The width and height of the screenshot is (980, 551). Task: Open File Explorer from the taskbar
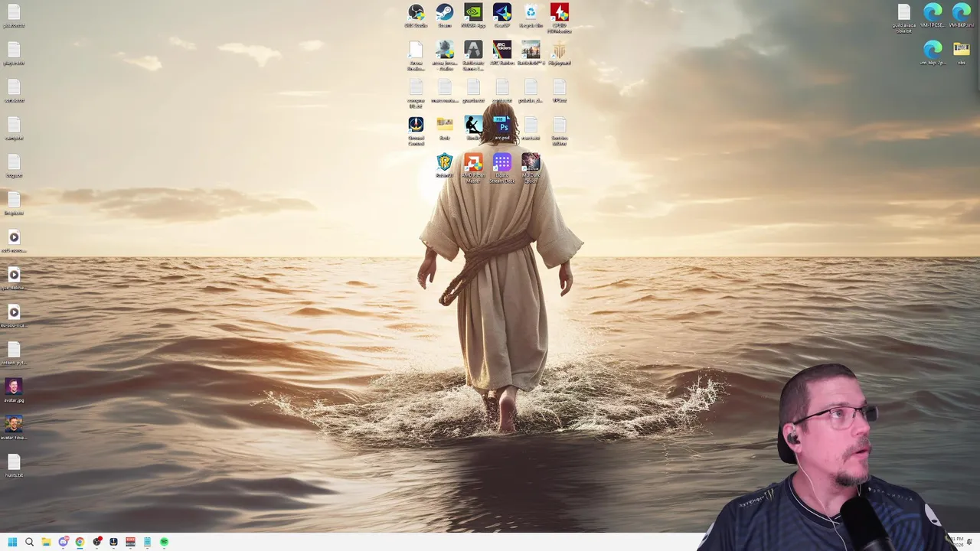(46, 542)
